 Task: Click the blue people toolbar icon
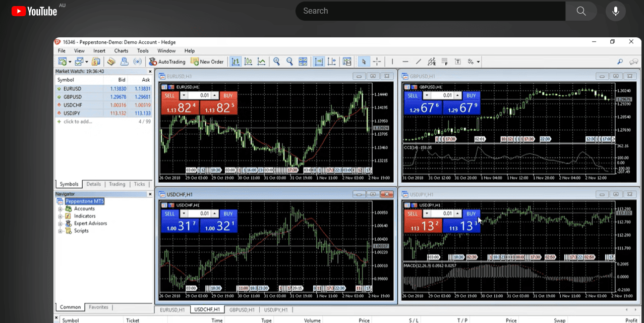tap(124, 62)
